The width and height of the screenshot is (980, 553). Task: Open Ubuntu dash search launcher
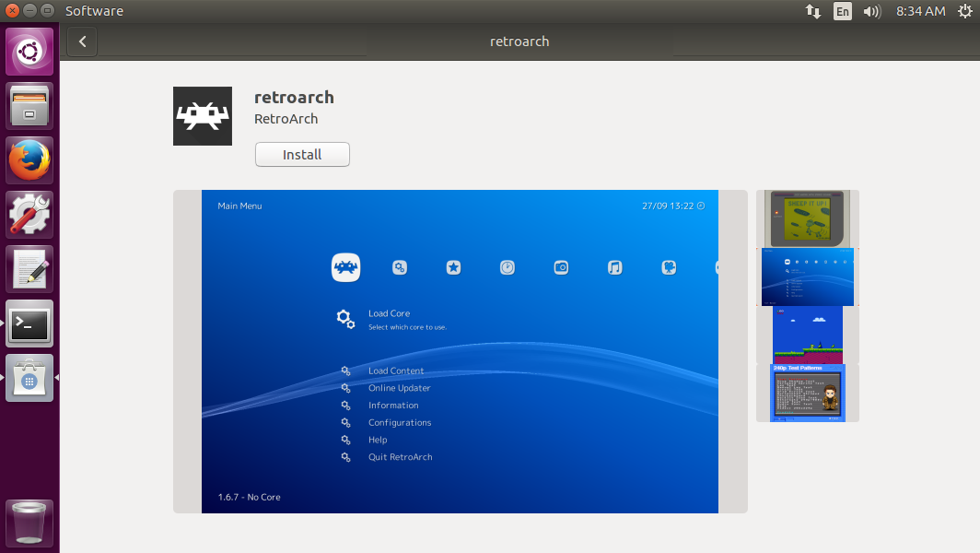[x=29, y=52]
